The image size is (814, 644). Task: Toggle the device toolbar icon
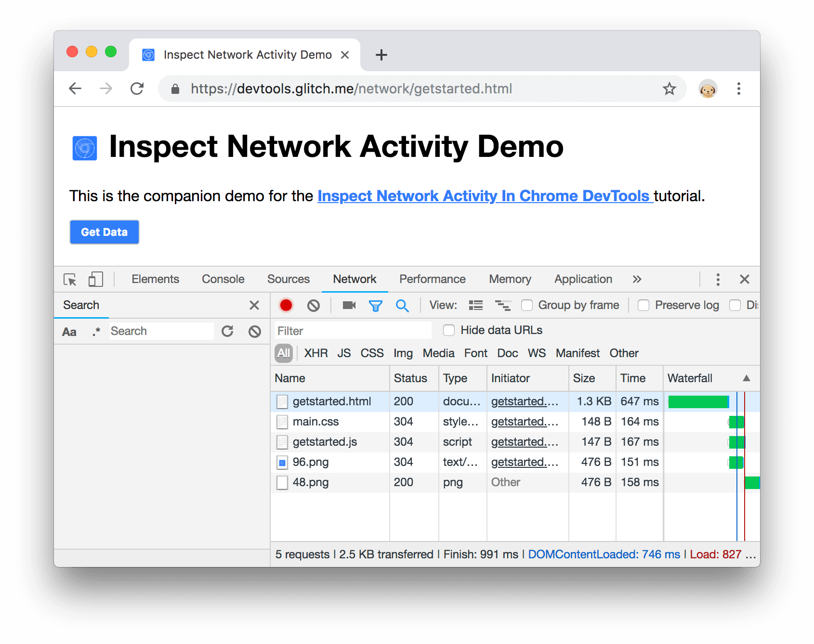click(95, 280)
